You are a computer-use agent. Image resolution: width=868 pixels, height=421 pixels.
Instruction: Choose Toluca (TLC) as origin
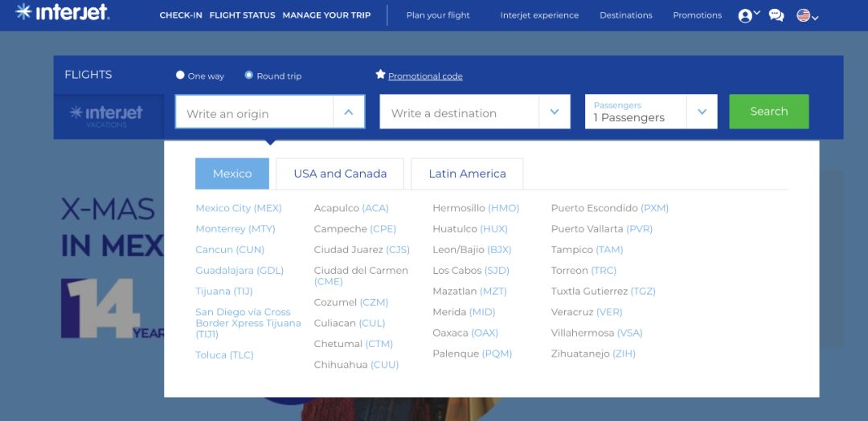pyautogui.click(x=224, y=355)
